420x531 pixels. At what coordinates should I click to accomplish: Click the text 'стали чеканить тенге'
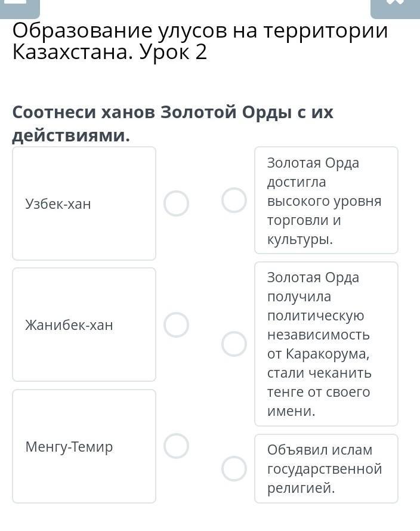319,382
